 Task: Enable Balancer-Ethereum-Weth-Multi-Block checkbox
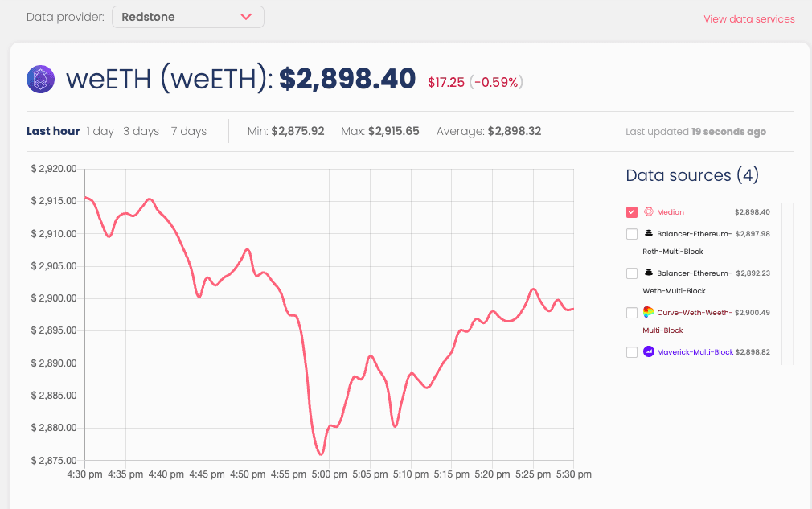click(x=632, y=273)
